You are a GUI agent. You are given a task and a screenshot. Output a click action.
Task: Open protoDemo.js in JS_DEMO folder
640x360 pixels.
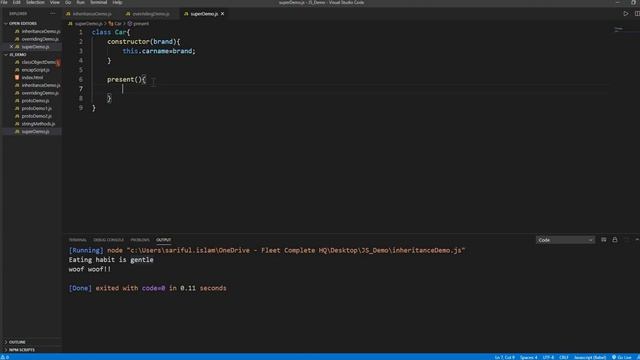coord(36,101)
